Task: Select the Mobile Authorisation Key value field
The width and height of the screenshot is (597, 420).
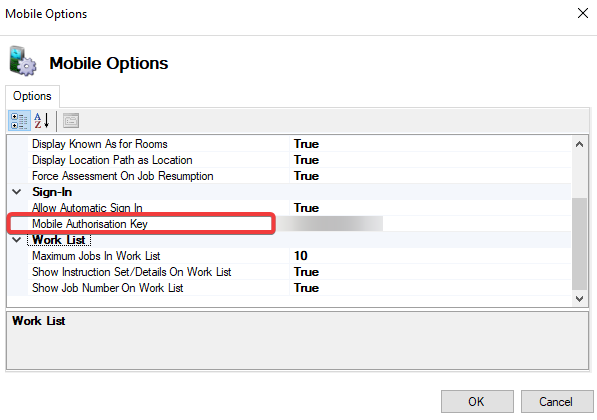Action: pos(430,224)
